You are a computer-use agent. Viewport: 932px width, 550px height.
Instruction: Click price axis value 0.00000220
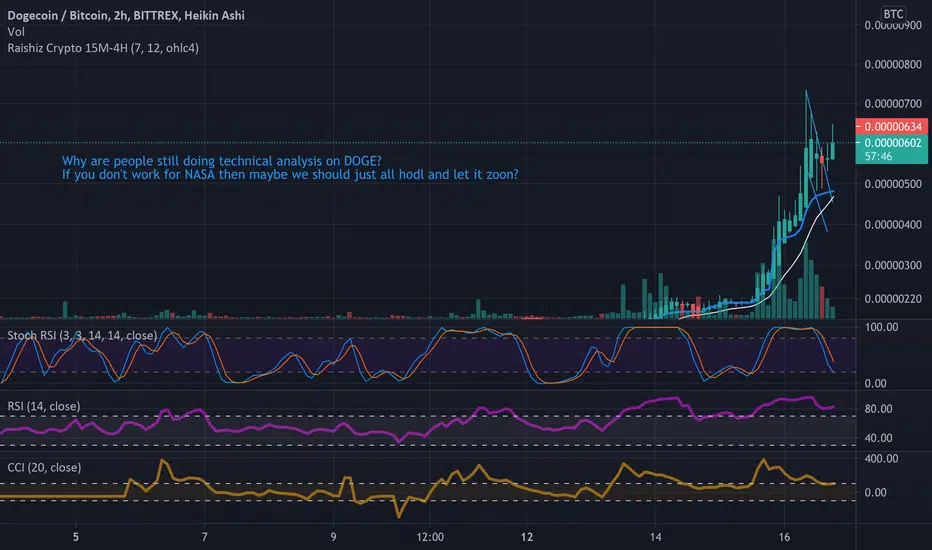[x=893, y=298]
